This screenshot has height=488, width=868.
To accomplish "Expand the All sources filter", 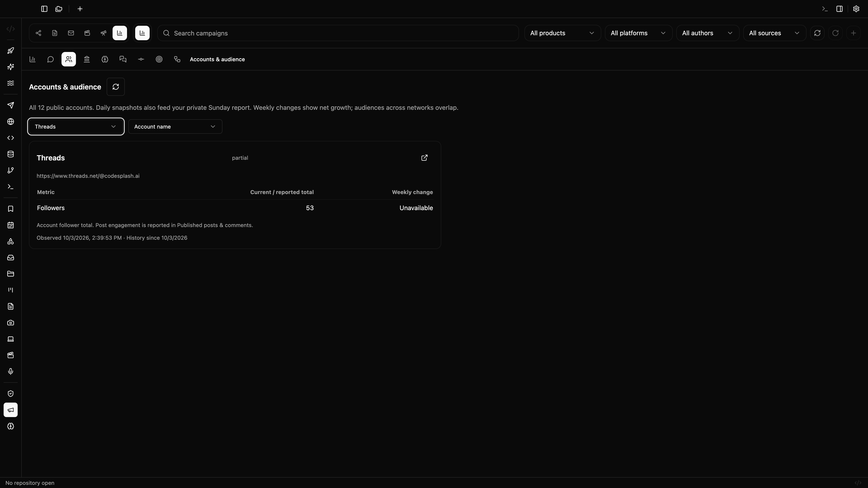I will (775, 33).
